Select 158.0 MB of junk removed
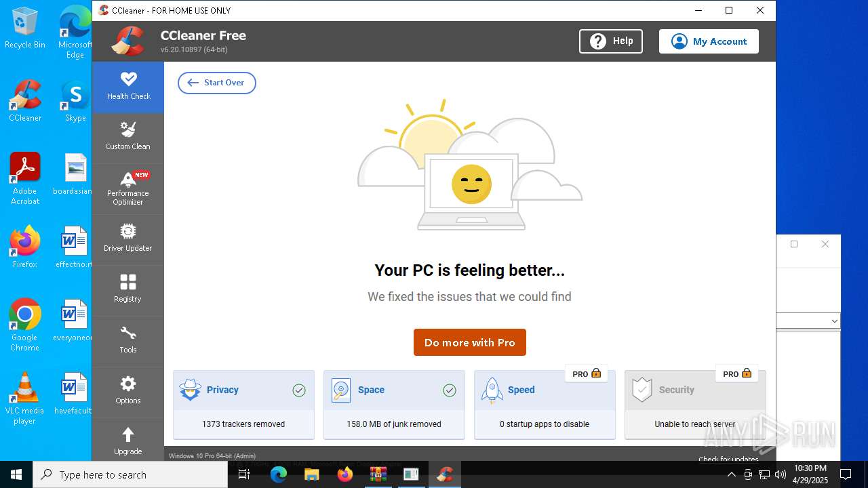Screen dimensions: 868x488 pos(394,424)
